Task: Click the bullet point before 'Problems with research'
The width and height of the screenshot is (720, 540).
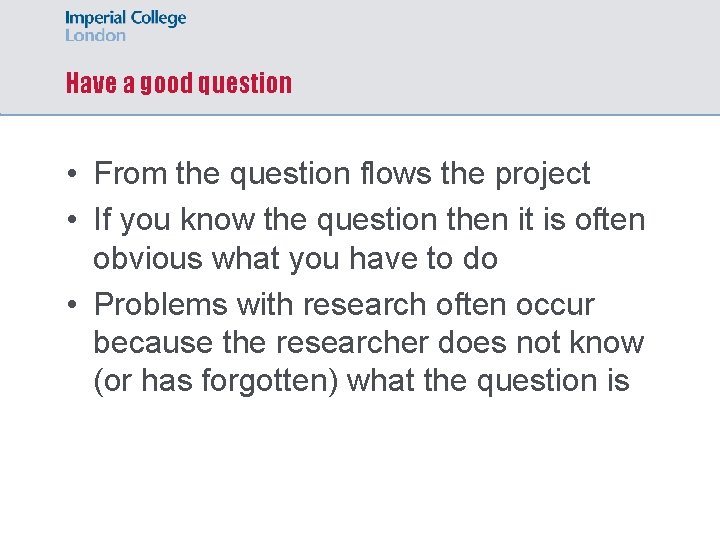Action: click(x=72, y=304)
